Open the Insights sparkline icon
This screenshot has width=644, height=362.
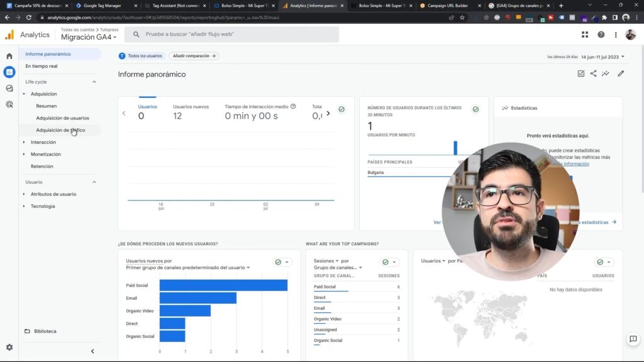606,74
